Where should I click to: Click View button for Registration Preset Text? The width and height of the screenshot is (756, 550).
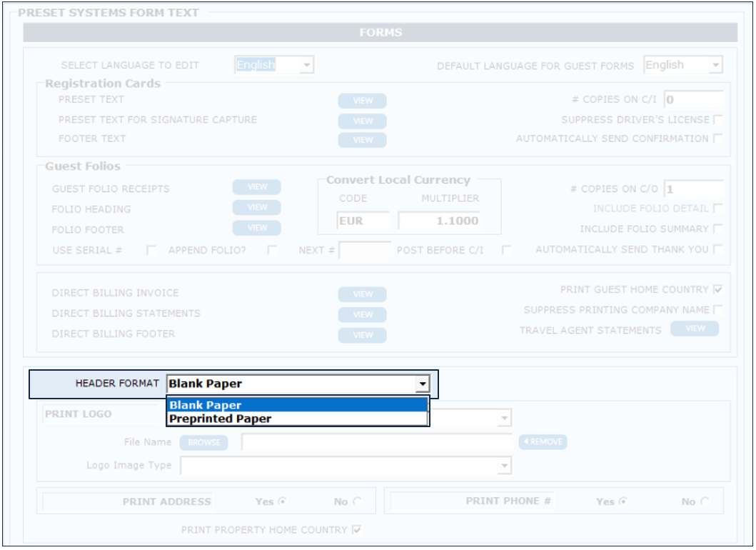point(363,101)
